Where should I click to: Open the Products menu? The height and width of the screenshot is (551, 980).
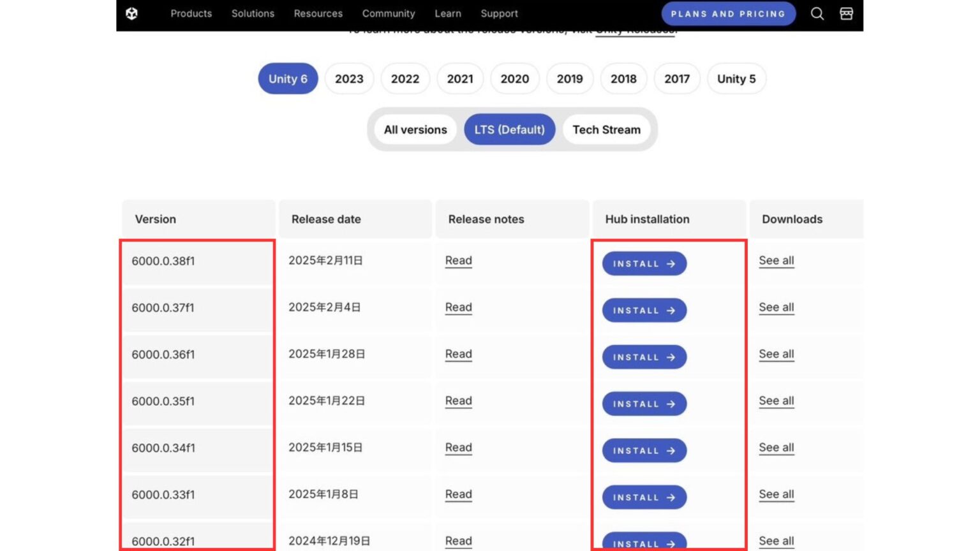click(x=191, y=13)
